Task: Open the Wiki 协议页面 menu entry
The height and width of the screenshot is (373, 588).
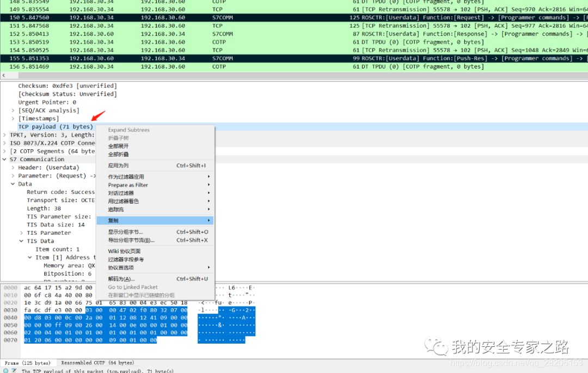Action: 155,251
